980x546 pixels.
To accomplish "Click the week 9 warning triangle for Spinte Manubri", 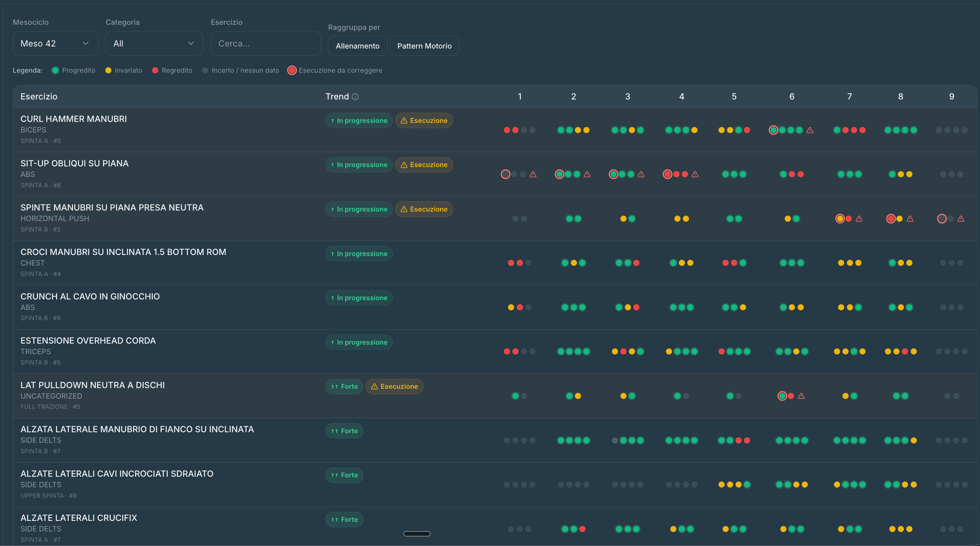I will [x=961, y=219].
